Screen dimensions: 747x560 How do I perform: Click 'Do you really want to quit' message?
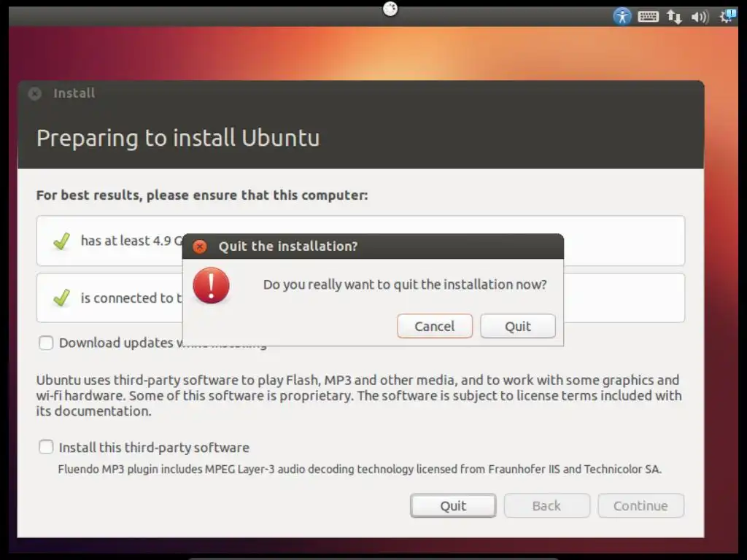[405, 285]
